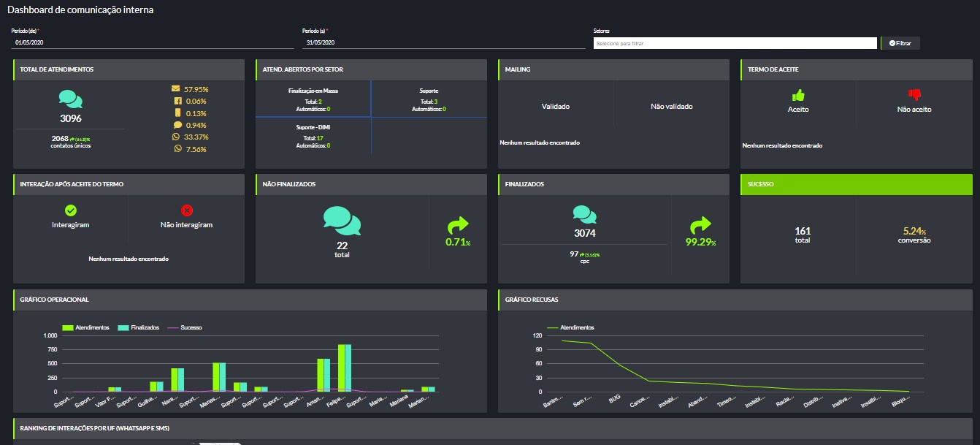Click the small arrow beside 2068 contatos únicos
The height and width of the screenshot is (445, 980).
tap(72, 139)
